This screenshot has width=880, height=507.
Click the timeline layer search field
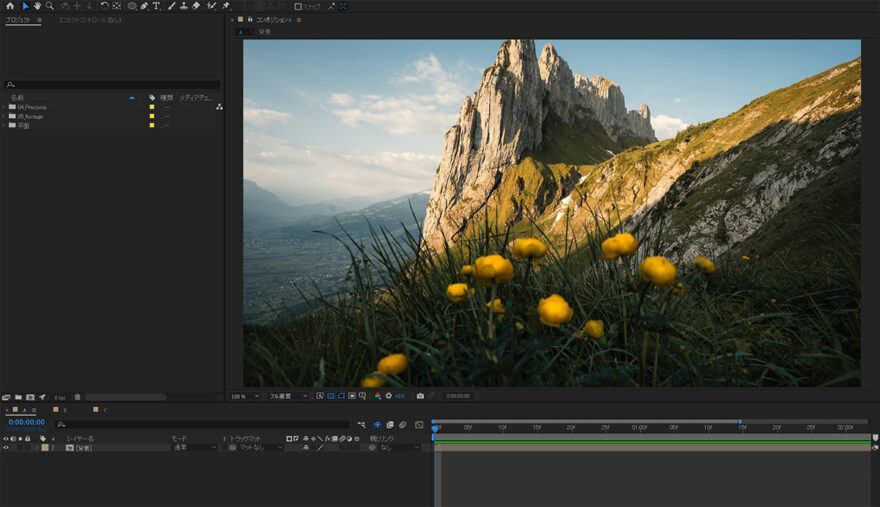(202, 424)
